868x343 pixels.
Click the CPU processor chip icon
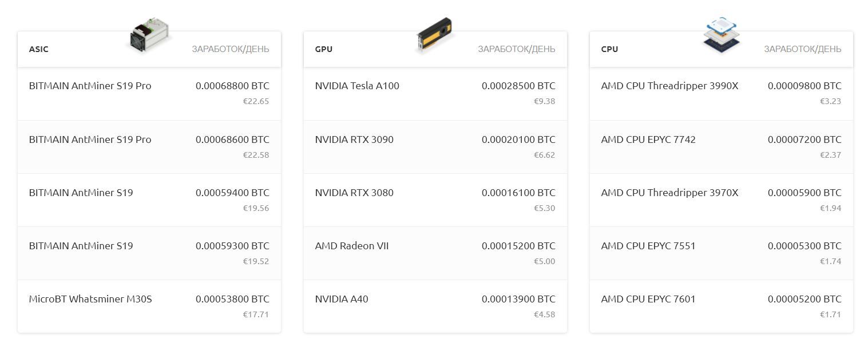[722, 35]
